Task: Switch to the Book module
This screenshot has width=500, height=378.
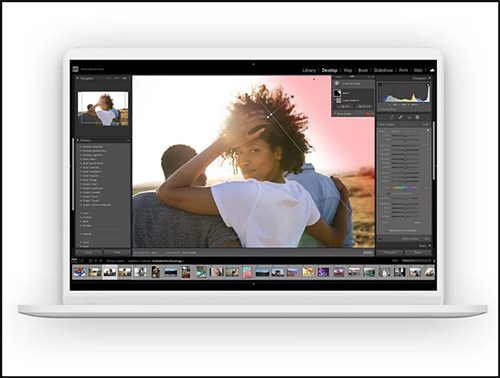Action: coord(363,70)
